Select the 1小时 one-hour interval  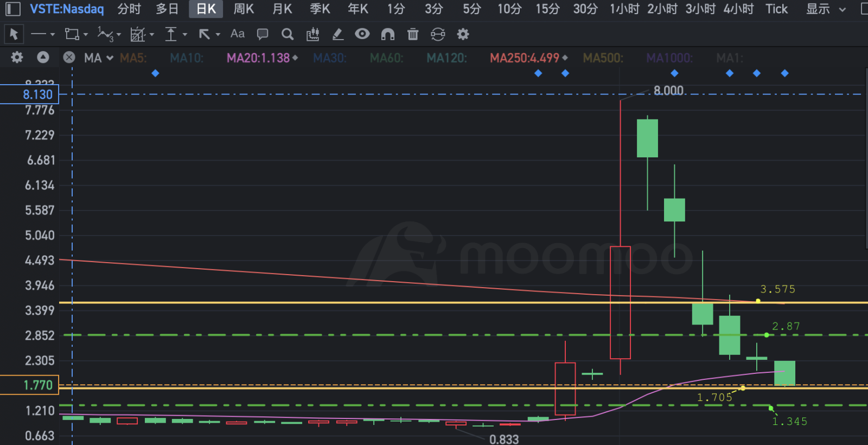tap(624, 9)
